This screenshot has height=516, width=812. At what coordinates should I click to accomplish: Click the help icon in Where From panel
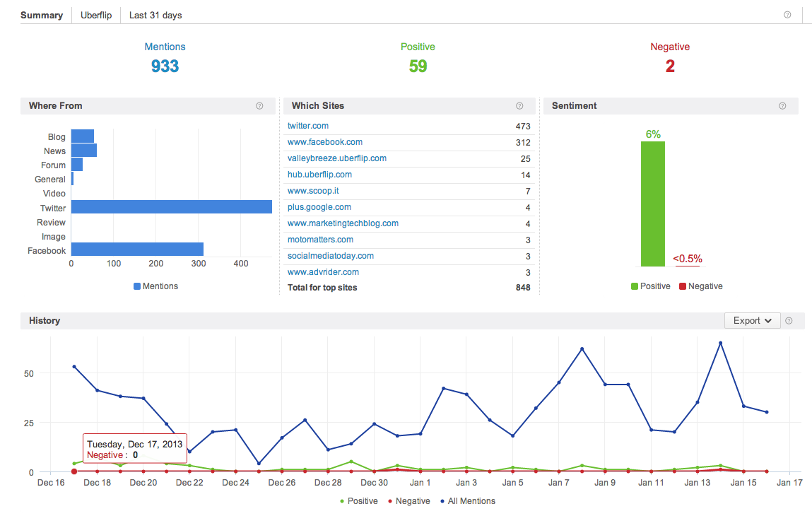pos(259,106)
